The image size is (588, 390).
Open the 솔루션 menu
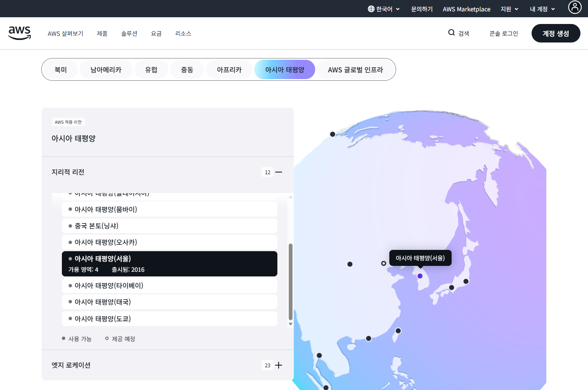129,33
